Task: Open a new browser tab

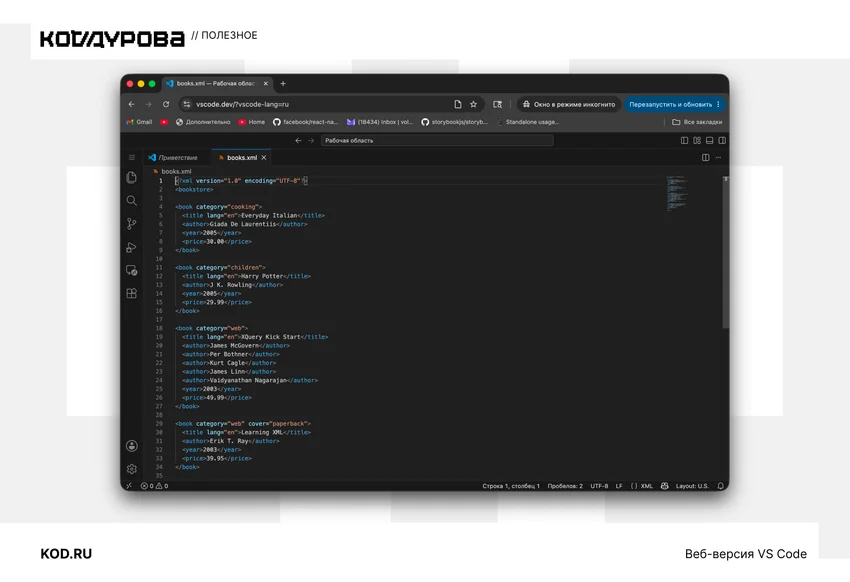Action: pos(283,83)
